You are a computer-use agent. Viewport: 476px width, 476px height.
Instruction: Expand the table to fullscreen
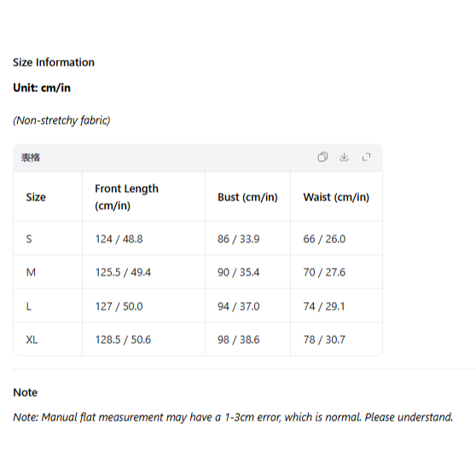click(x=367, y=157)
